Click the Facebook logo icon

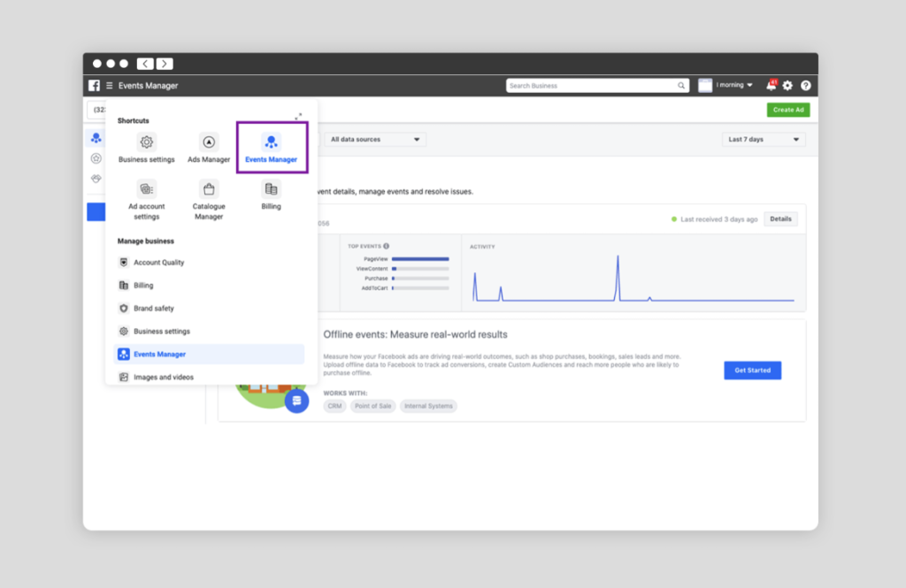pyautogui.click(x=94, y=86)
